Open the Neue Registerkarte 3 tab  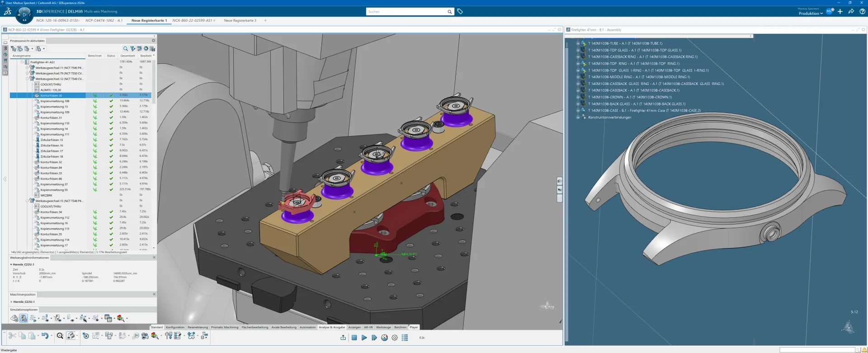[240, 20]
